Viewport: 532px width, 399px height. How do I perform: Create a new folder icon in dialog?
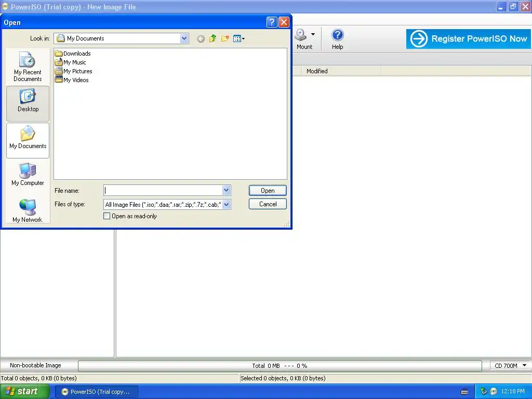pyautogui.click(x=225, y=38)
